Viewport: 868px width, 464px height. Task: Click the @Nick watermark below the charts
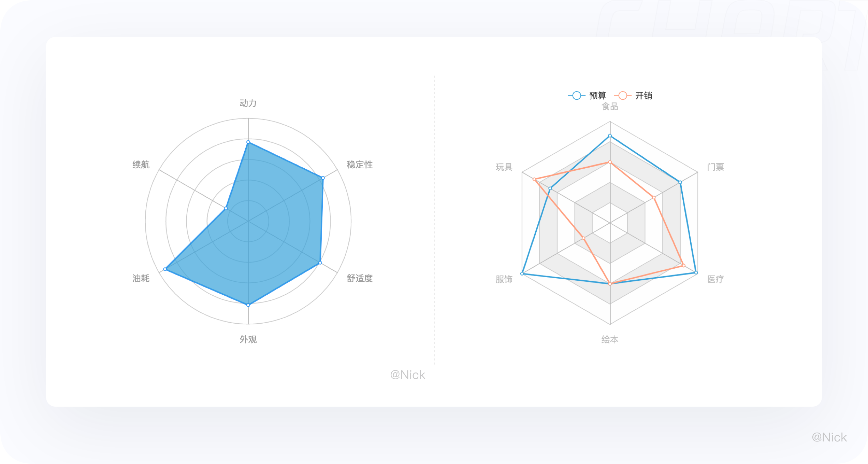tap(408, 375)
